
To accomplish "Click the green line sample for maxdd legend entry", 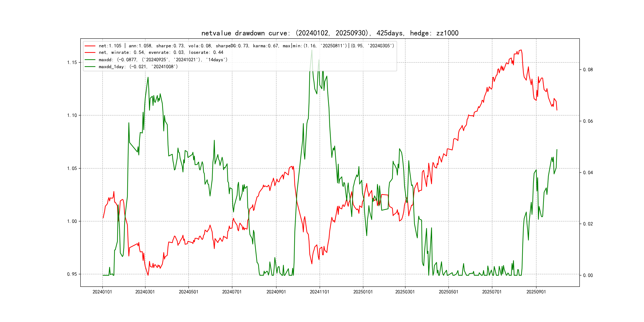I will pyautogui.click(x=90, y=60).
